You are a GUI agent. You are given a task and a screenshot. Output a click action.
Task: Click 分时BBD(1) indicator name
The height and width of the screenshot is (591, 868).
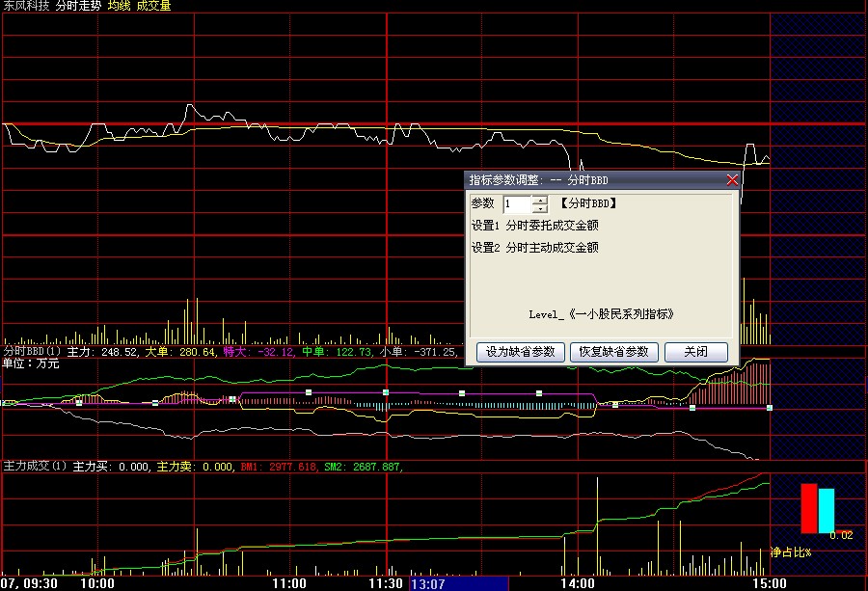pos(32,351)
